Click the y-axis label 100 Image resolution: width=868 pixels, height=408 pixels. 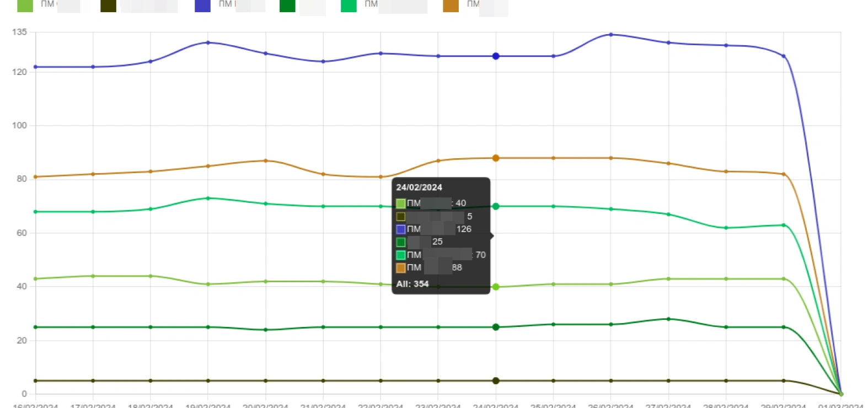(x=19, y=125)
